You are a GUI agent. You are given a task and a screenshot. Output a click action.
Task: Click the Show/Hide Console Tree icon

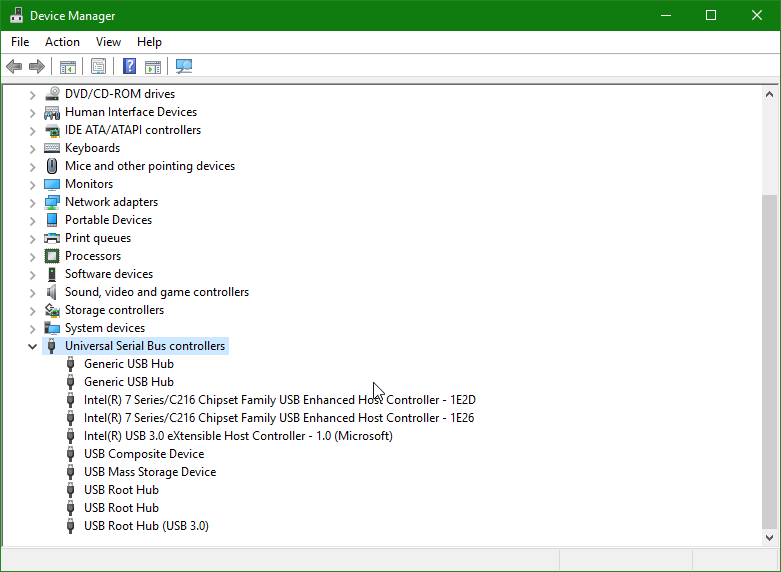point(68,66)
